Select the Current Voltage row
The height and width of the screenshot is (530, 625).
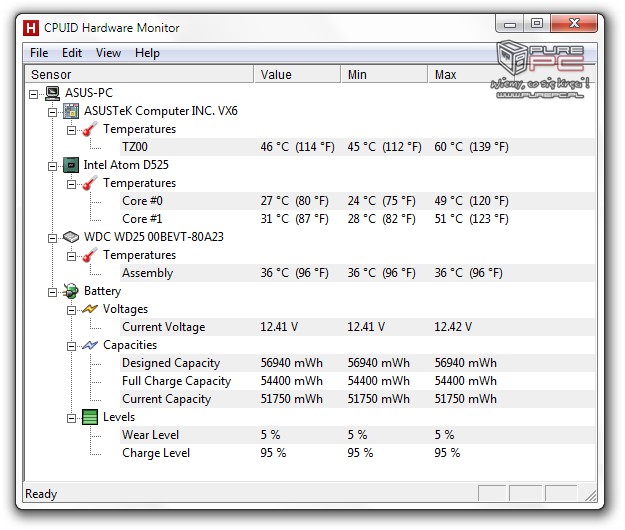click(358, 327)
